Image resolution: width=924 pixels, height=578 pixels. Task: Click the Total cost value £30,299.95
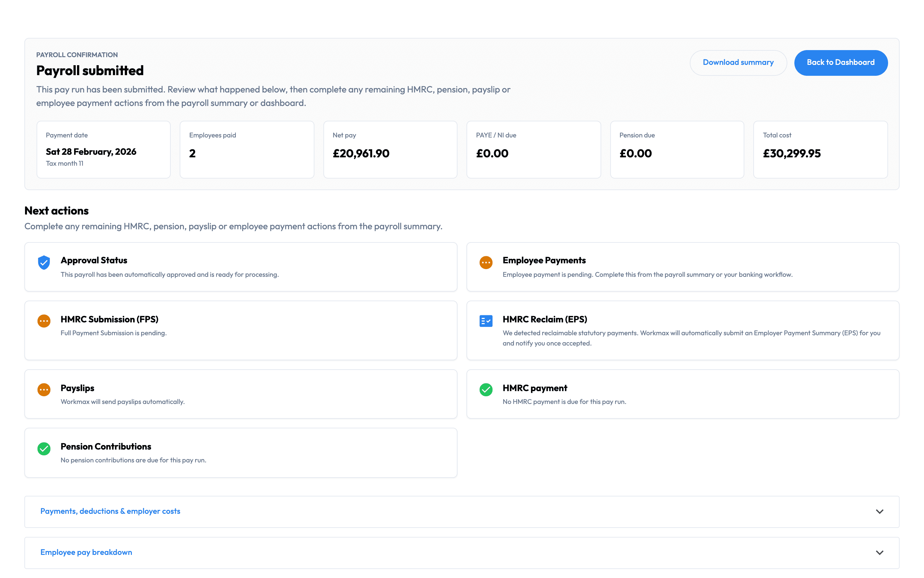coord(791,153)
